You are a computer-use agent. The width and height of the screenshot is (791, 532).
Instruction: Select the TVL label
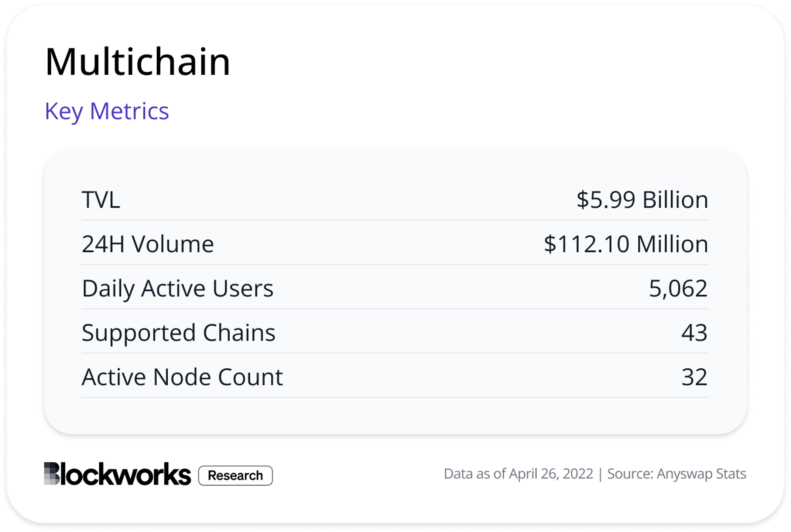pyautogui.click(x=101, y=200)
